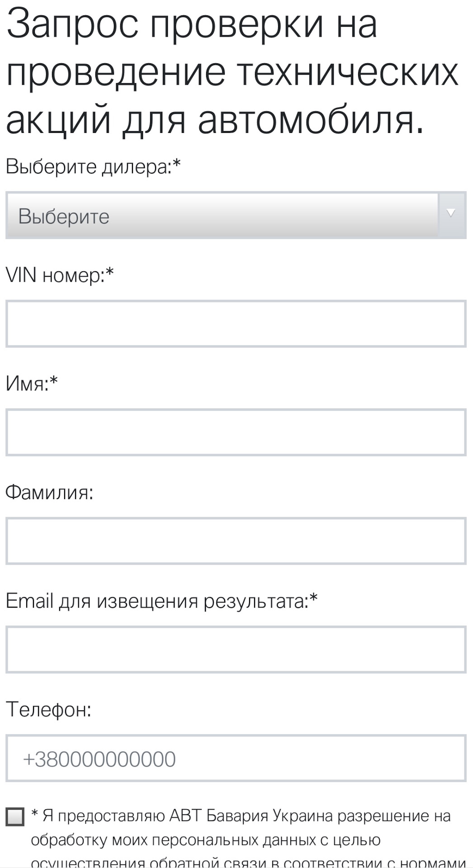The image size is (473, 868).
Task: Click the 'Фамилия:' field label
Action: pyautogui.click(x=49, y=492)
